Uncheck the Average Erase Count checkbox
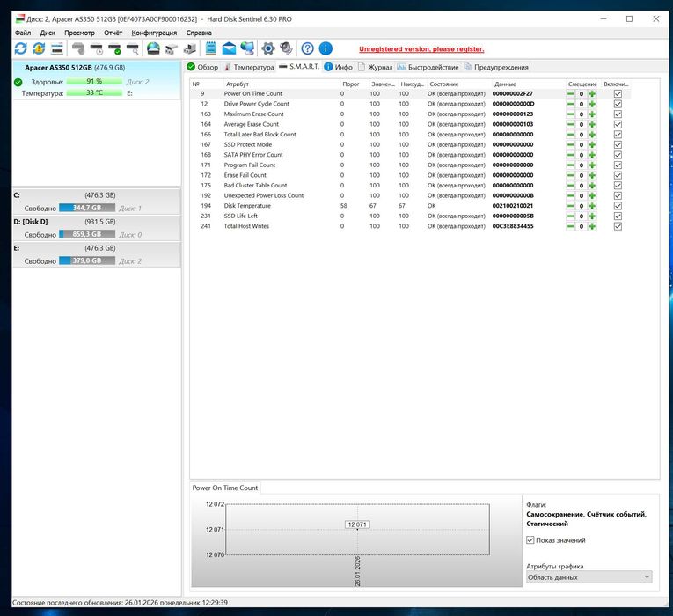673x616 pixels. point(618,124)
